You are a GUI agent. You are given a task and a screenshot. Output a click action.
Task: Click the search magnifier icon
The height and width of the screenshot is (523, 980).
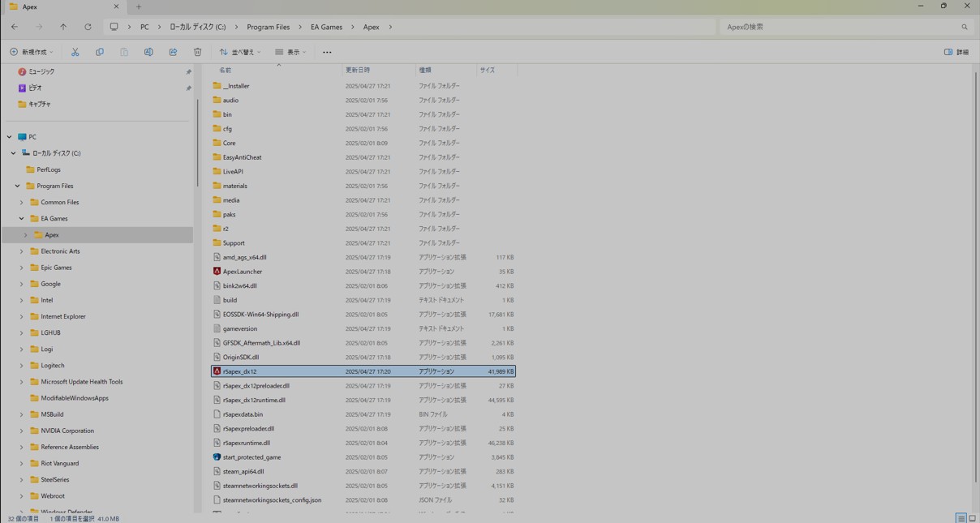pos(965,27)
